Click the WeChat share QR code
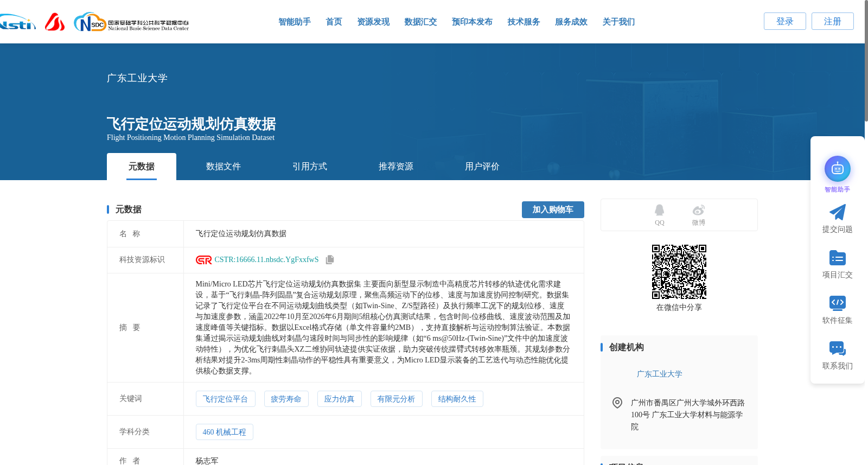Screen dimensions: 868x465 [x=679, y=272]
